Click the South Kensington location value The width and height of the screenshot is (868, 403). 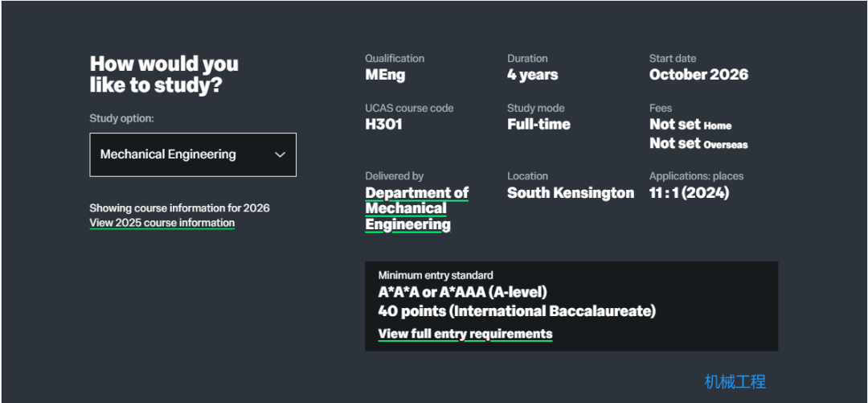tap(571, 193)
